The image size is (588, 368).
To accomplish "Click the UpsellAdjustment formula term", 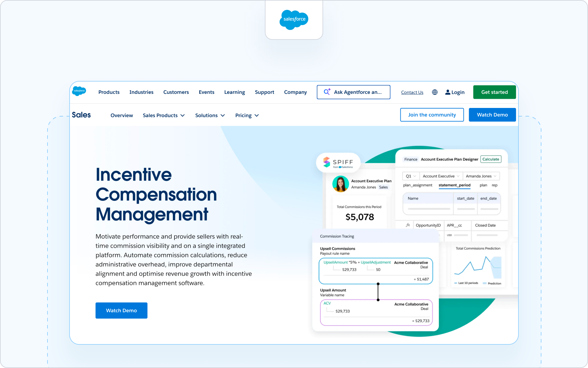I will [x=376, y=262].
